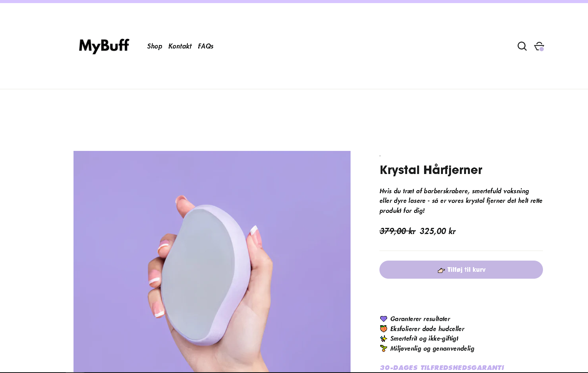
Task: Go home via the MyBuff logo
Action: pos(104,46)
